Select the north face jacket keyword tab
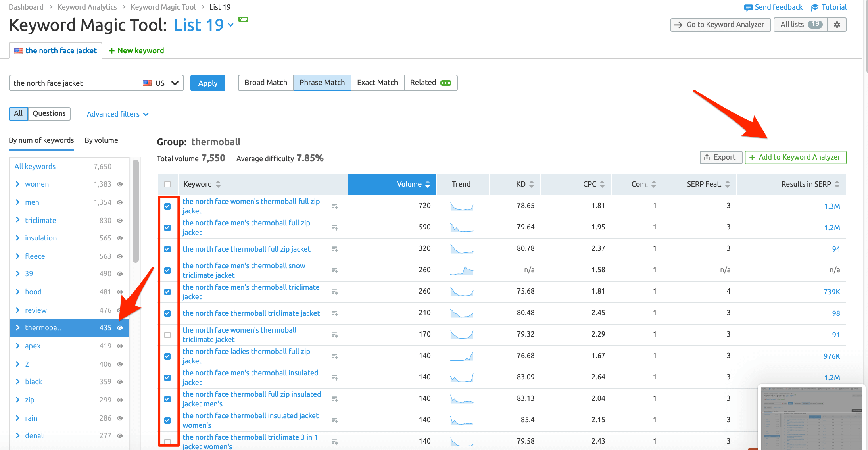Screen dimensions: 868x450 56,50
